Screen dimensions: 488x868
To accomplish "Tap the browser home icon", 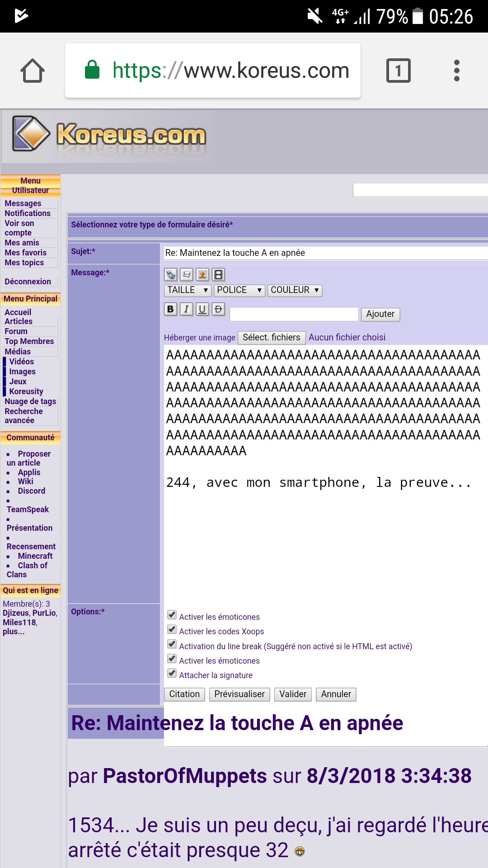I will 33,71.
